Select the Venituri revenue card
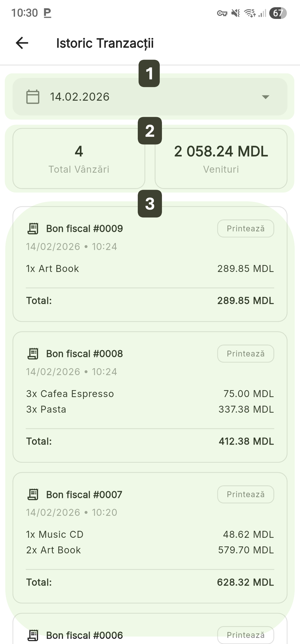This screenshot has width=300, height=644. pos(221,158)
